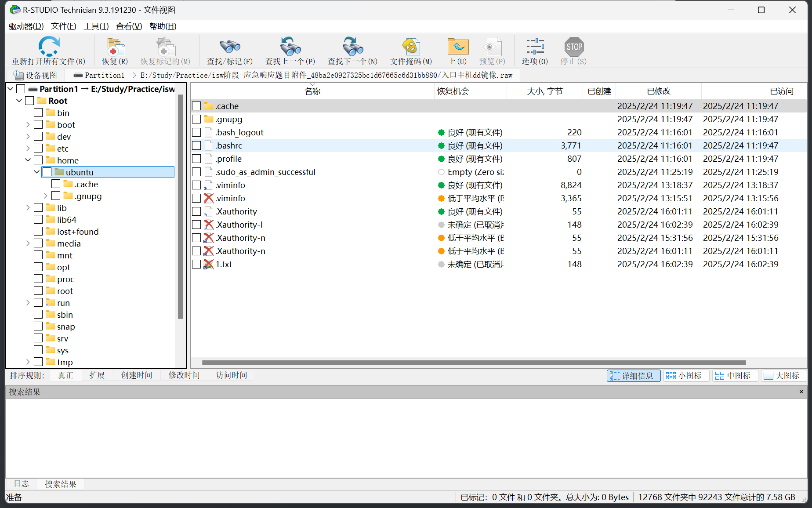Sort by 修改时间 (modified time)
This screenshot has width=812, height=508.
click(184, 375)
